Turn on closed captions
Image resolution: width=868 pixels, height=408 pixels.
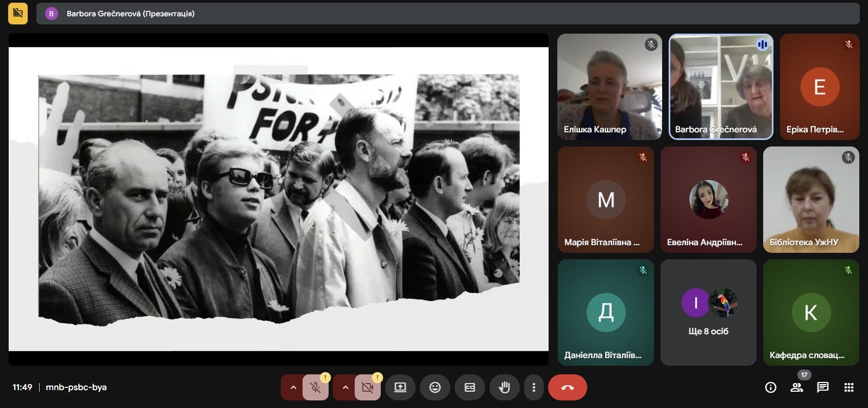click(x=470, y=387)
